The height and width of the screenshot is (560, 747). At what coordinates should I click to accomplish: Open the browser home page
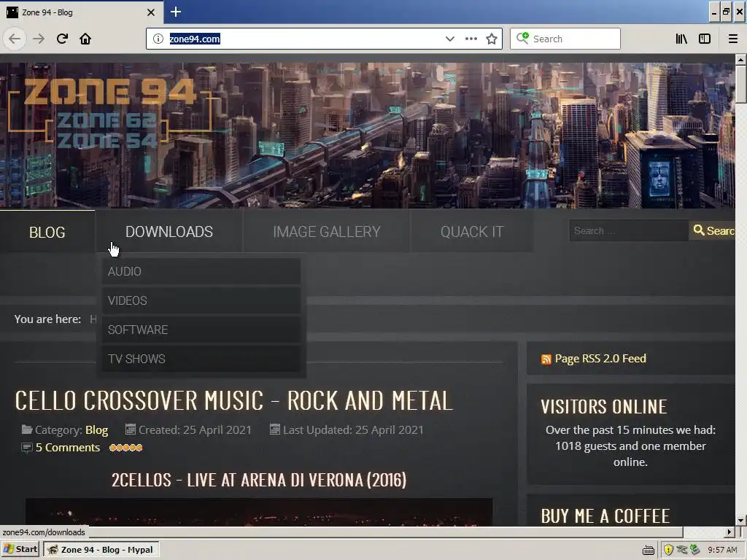85,39
